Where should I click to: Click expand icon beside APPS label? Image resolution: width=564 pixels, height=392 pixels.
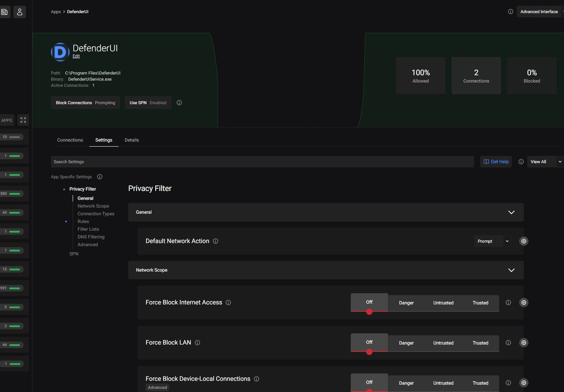(23, 120)
